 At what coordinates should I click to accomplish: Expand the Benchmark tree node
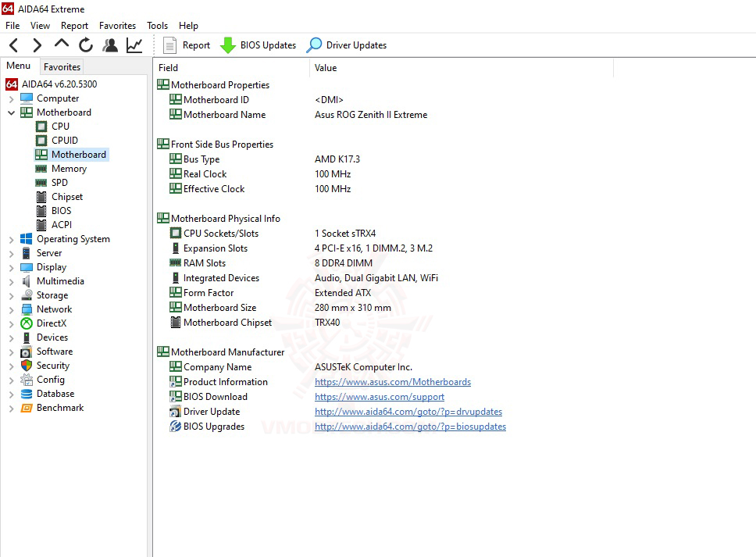point(11,409)
